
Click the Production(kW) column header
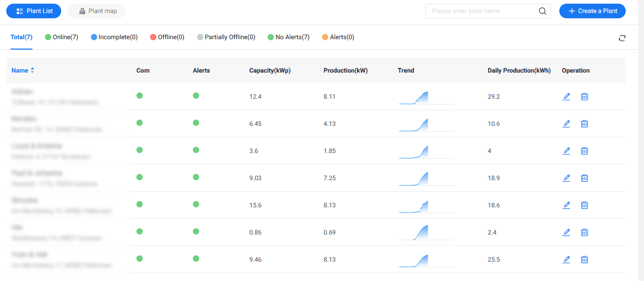346,71
